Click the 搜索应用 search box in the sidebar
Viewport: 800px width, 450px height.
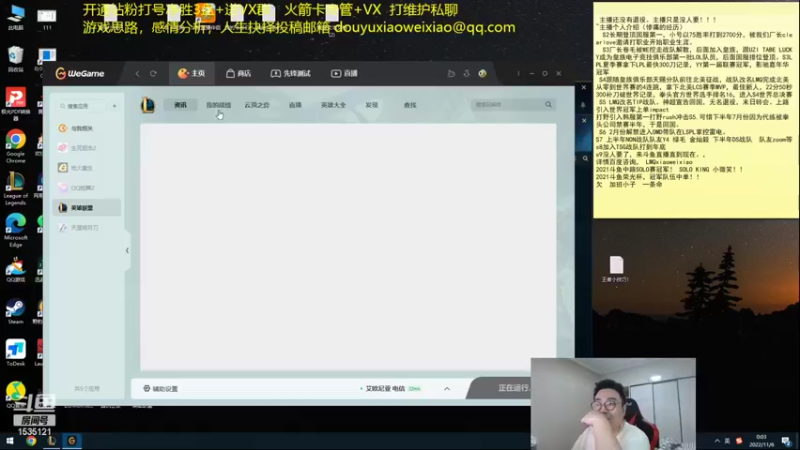82,106
